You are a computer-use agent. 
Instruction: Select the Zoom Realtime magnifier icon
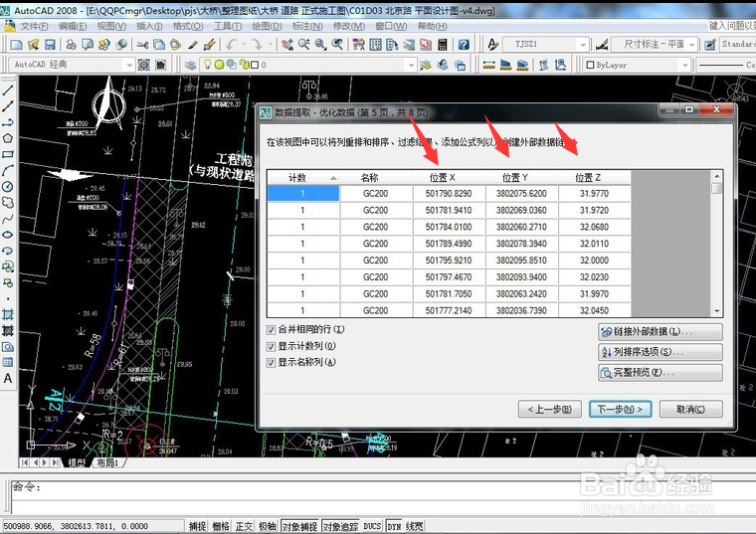[303, 45]
